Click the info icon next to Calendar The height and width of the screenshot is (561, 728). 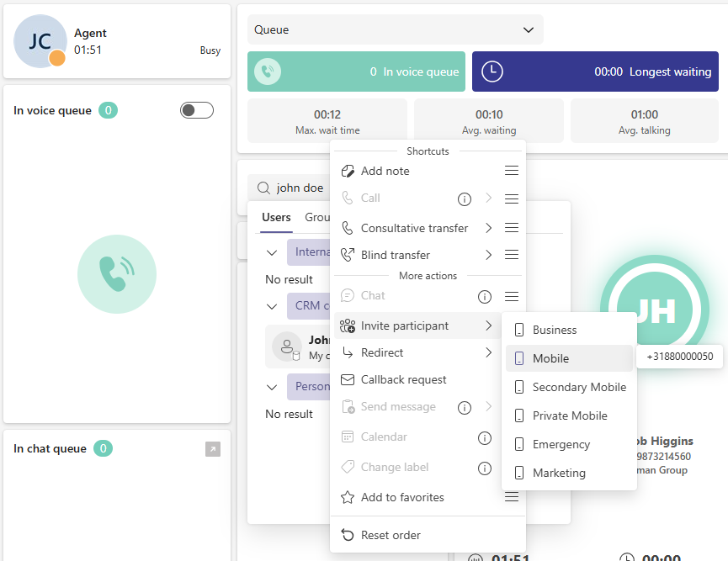pyautogui.click(x=485, y=437)
